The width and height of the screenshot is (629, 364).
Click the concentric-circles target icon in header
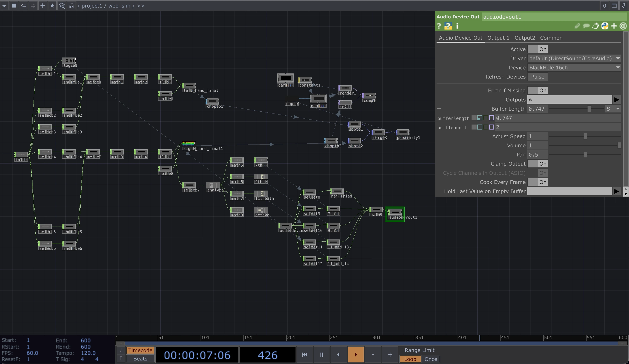click(623, 26)
